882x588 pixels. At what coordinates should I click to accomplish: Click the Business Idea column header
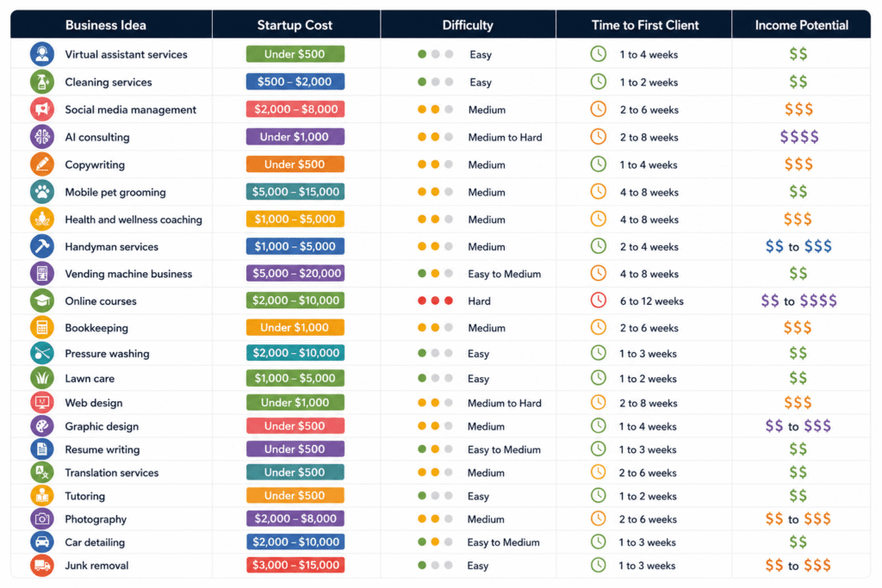tap(106, 25)
